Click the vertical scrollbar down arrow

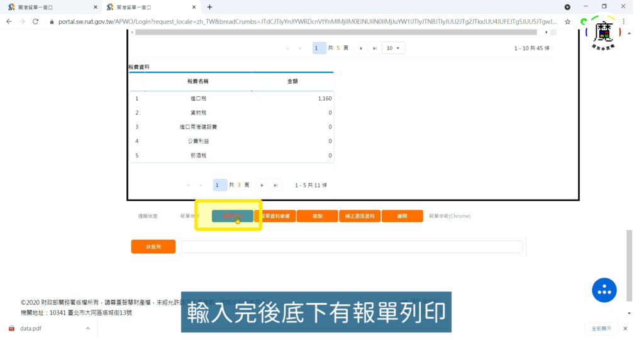(x=629, y=314)
